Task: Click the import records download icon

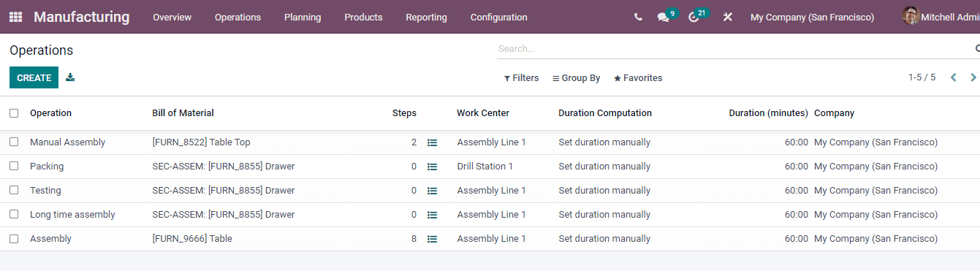Action: pos(70,77)
